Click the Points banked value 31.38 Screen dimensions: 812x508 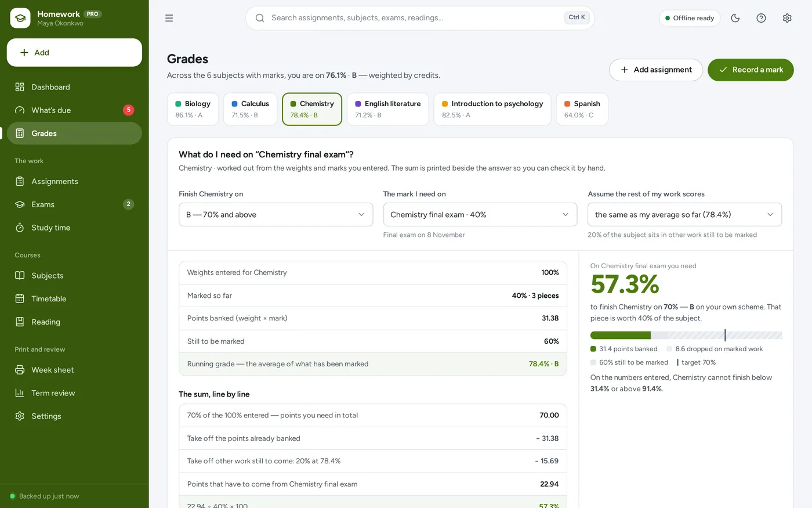550,318
